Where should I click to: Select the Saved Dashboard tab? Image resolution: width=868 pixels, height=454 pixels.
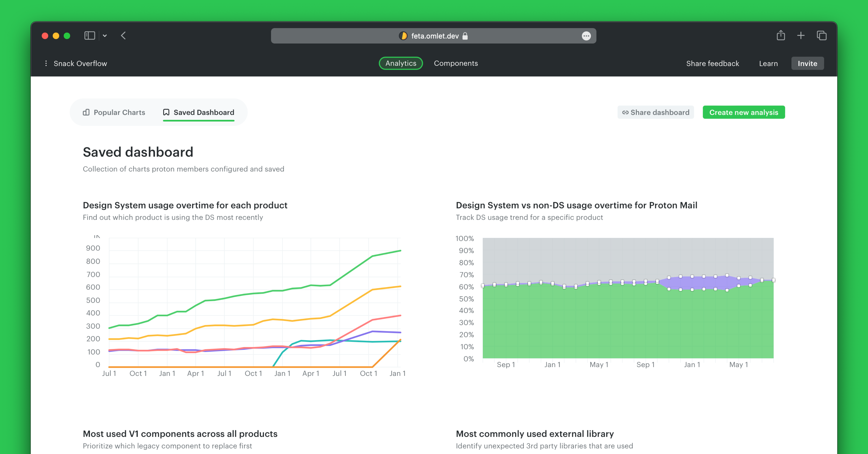198,112
